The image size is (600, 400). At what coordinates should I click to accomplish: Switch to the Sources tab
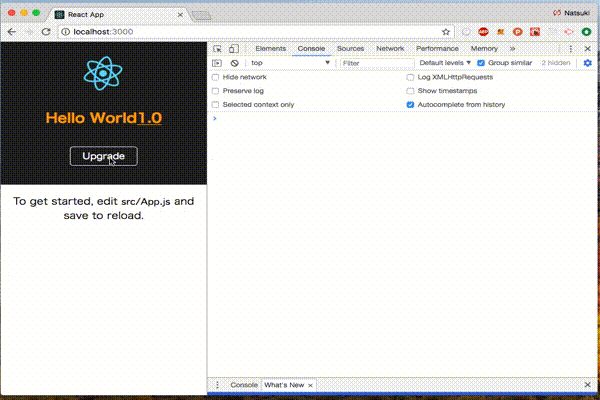pyautogui.click(x=350, y=49)
